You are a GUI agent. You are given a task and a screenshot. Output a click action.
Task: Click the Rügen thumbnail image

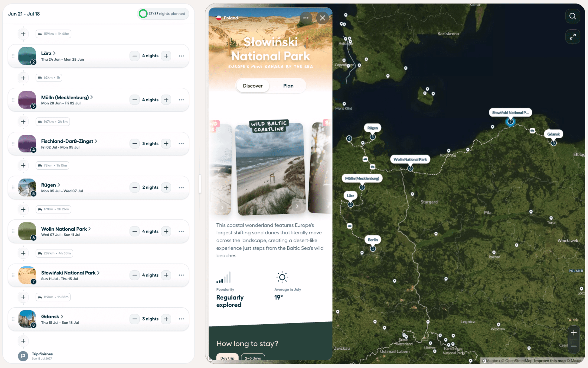(x=27, y=188)
